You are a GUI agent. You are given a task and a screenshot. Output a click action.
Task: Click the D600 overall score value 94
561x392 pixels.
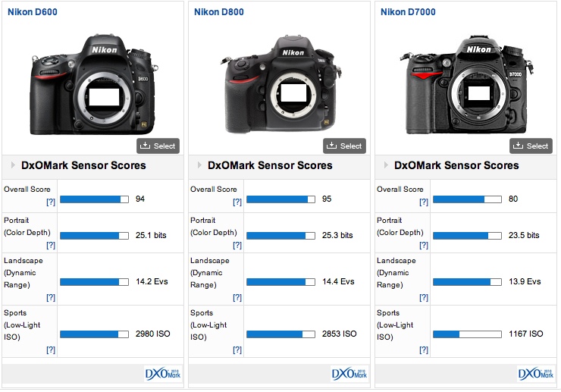coord(140,199)
